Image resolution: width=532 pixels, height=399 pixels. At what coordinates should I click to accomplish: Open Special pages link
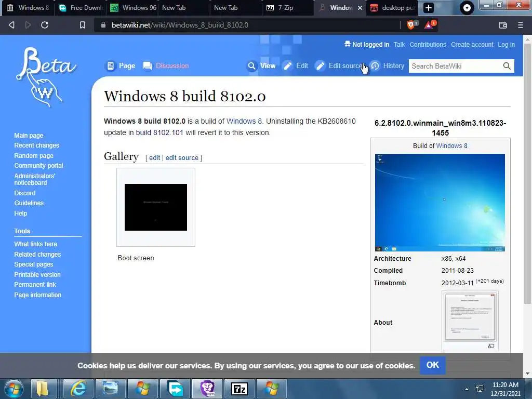click(34, 264)
